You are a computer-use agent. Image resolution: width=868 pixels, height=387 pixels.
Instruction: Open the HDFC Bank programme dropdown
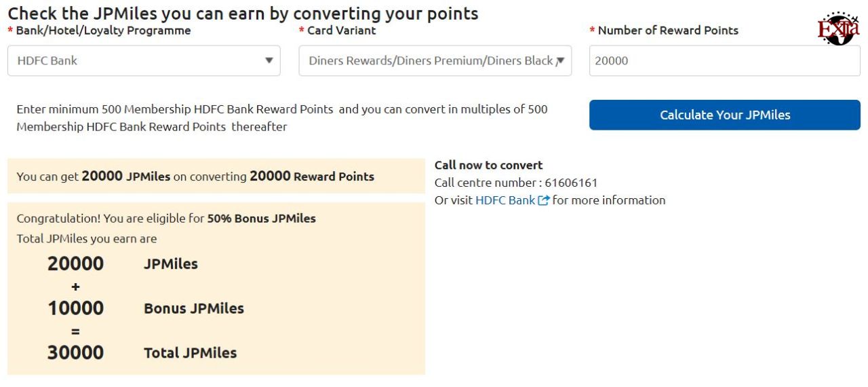[x=144, y=60]
